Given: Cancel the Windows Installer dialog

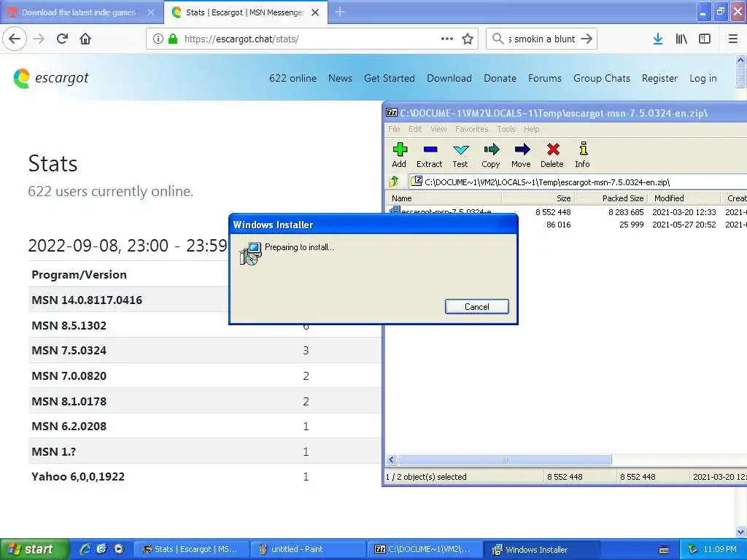Looking at the screenshot, I should (477, 307).
